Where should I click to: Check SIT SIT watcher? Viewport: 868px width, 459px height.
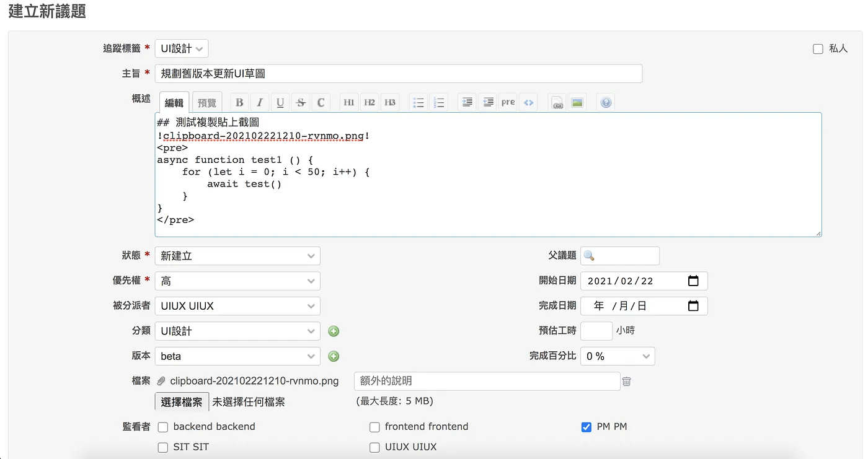click(x=163, y=447)
